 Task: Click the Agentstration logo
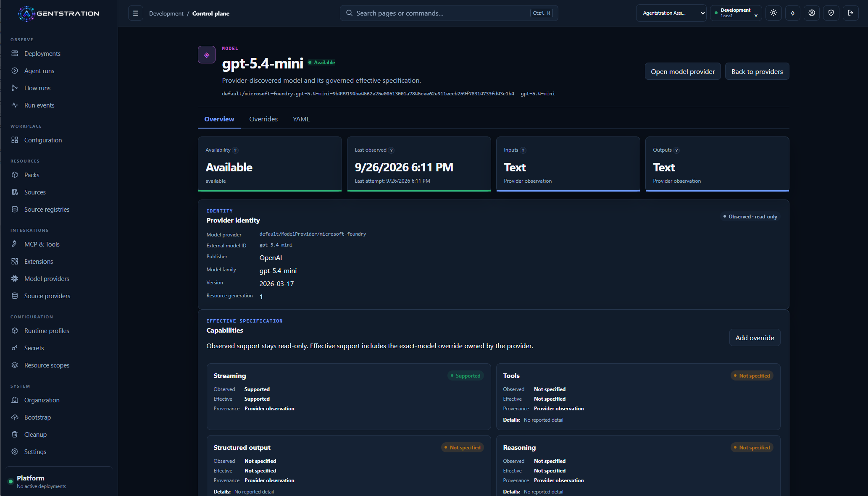click(x=58, y=13)
